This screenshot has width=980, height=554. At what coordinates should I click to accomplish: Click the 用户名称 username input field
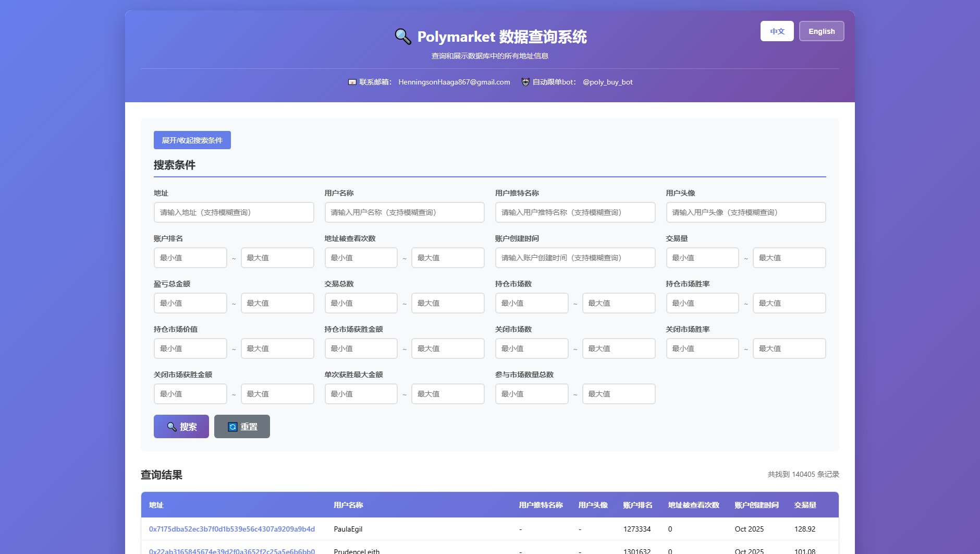point(405,212)
